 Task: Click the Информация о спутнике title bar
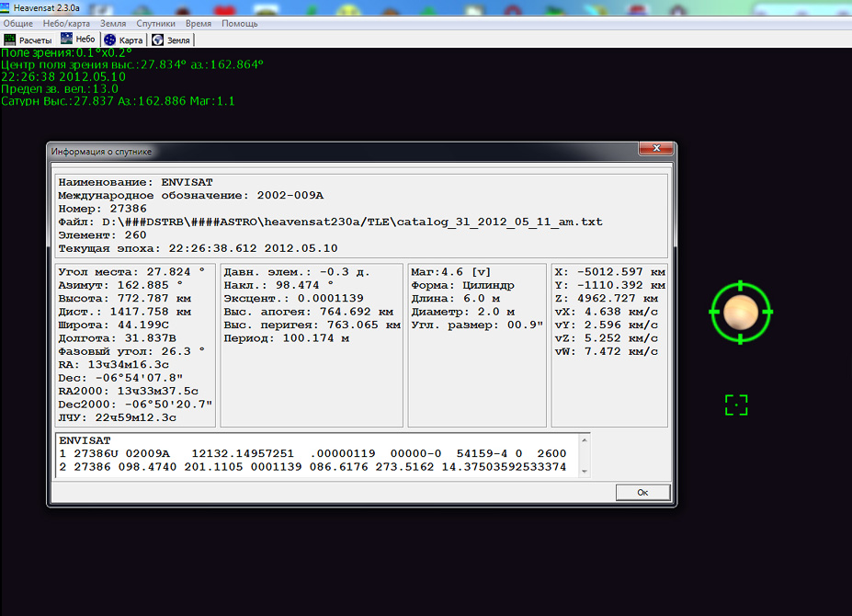[x=322, y=151]
